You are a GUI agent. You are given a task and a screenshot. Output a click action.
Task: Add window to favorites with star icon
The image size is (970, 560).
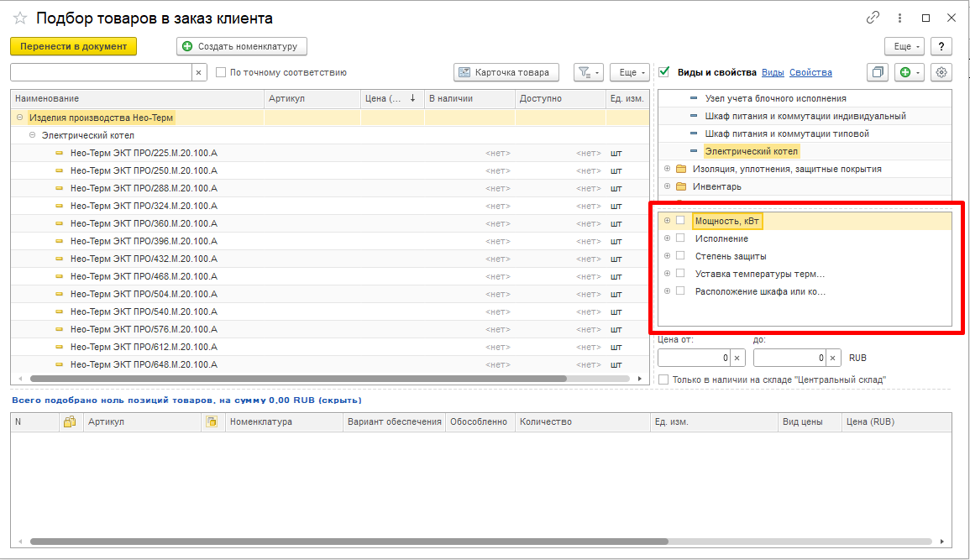click(20, 18)
